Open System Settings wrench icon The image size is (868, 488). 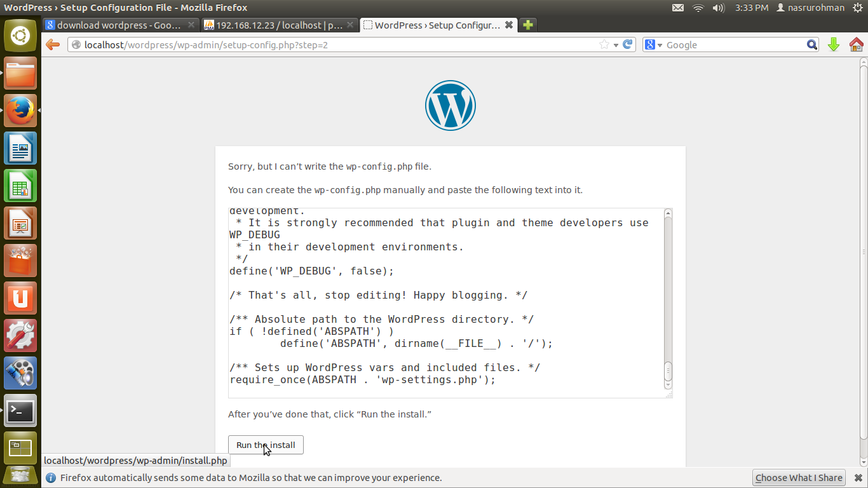pyautogui.click(x=20, y=335)
